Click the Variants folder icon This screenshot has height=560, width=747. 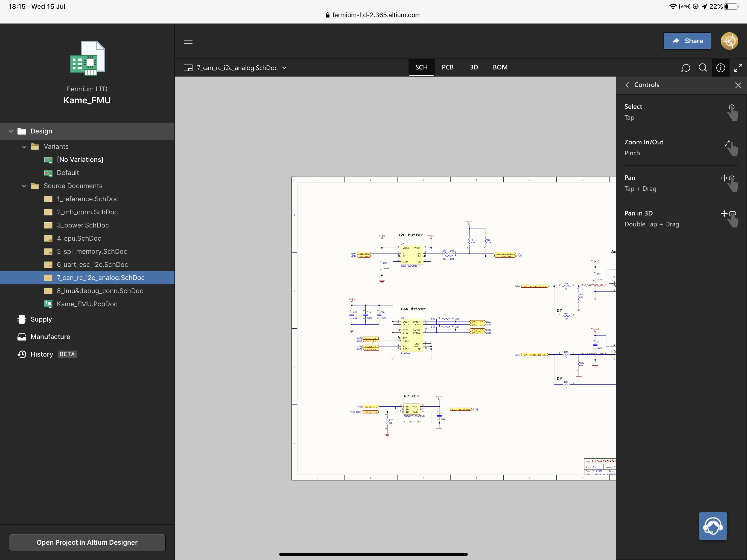35,147
